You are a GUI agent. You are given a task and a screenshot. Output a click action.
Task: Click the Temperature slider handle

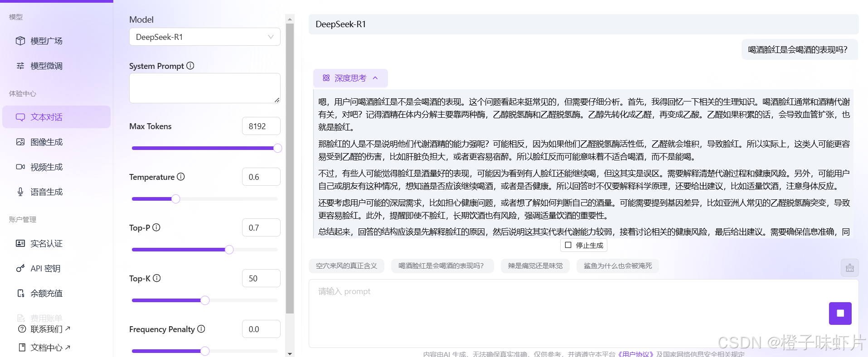tap(176, 199)
